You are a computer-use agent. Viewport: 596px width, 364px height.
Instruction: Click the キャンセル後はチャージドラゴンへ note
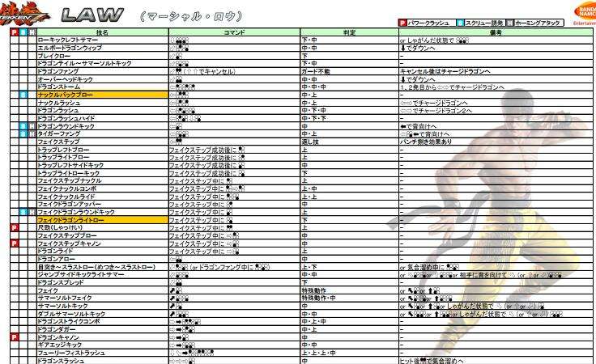point(445,71)
